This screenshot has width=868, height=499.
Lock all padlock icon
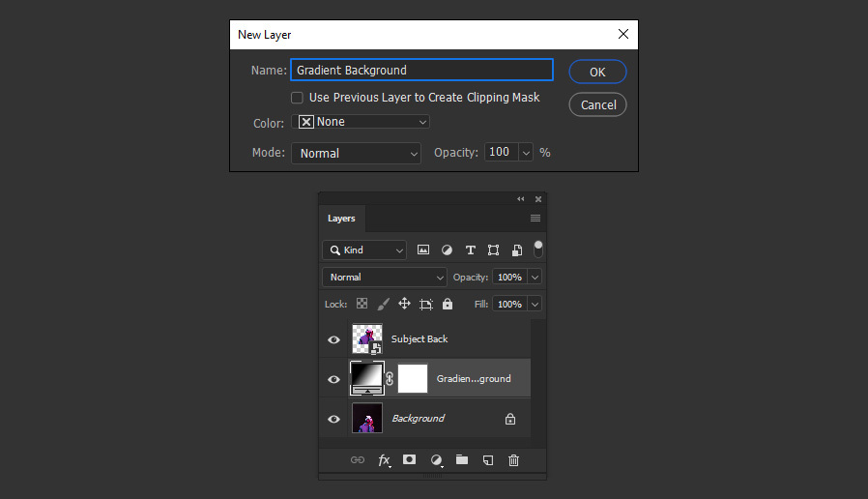pyautogui.click(x=448, y=304)
